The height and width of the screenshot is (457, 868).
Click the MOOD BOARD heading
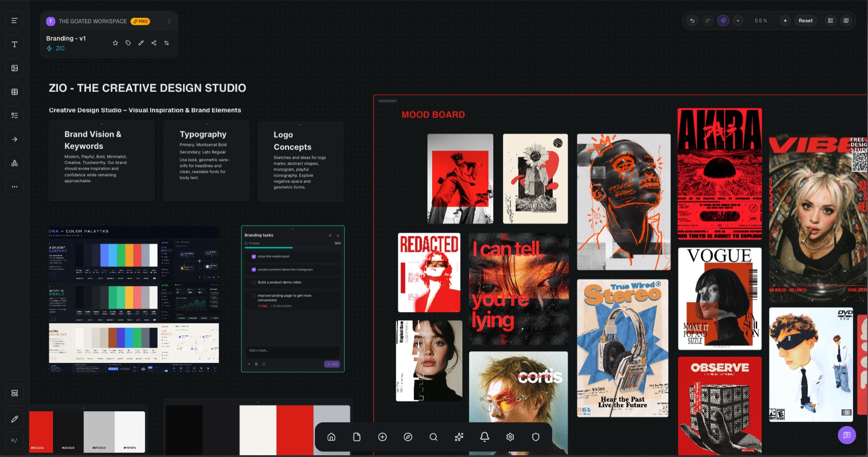click(433, 115)
